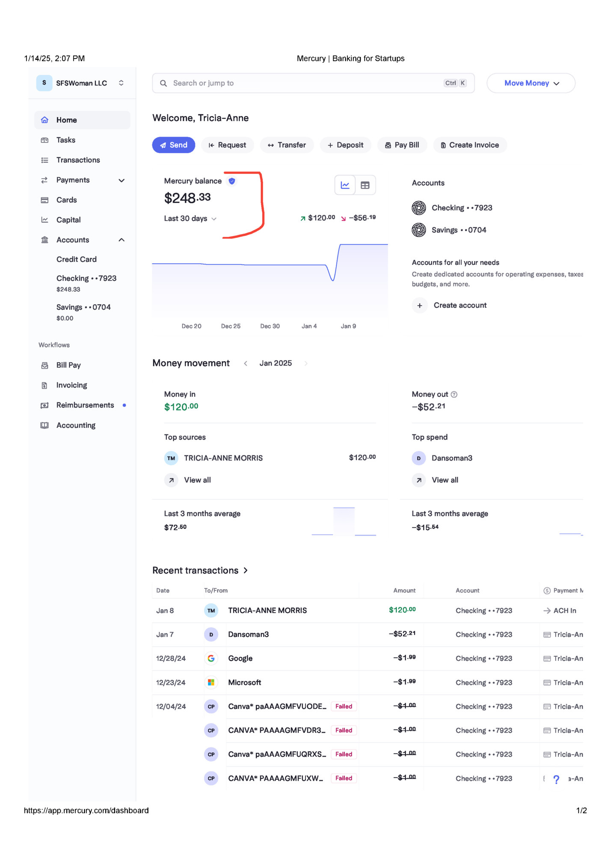Screen dimensions: 611x868
Task: Click the Transactions list icon
Action: tap(44, 160)
